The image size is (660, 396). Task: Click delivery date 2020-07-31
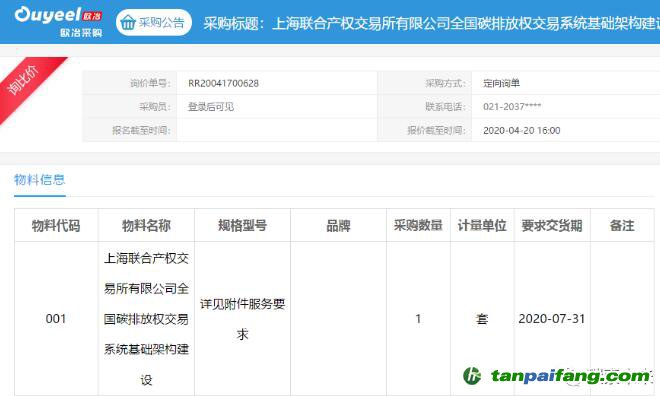pos(552,319)
